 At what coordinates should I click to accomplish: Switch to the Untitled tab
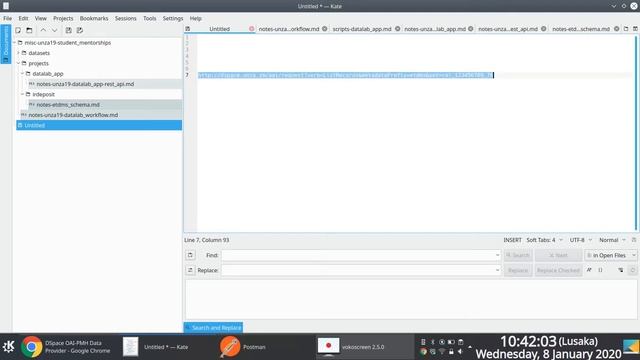click(220, 29)
